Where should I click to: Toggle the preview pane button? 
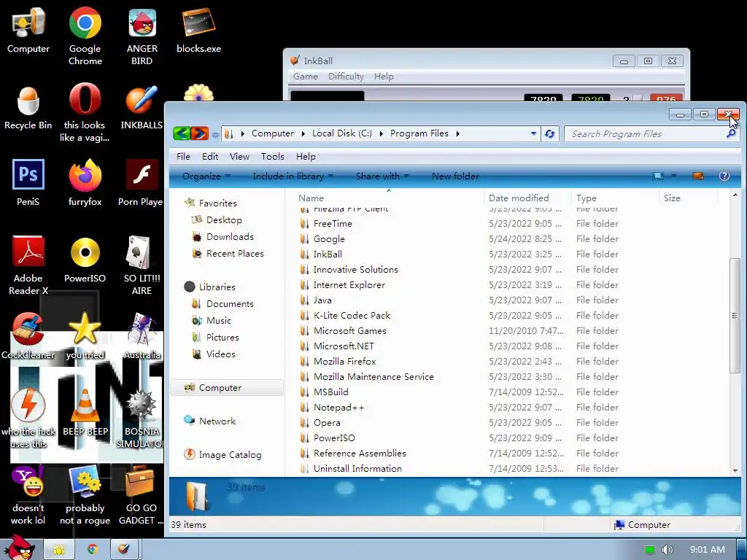coord(698,176)
